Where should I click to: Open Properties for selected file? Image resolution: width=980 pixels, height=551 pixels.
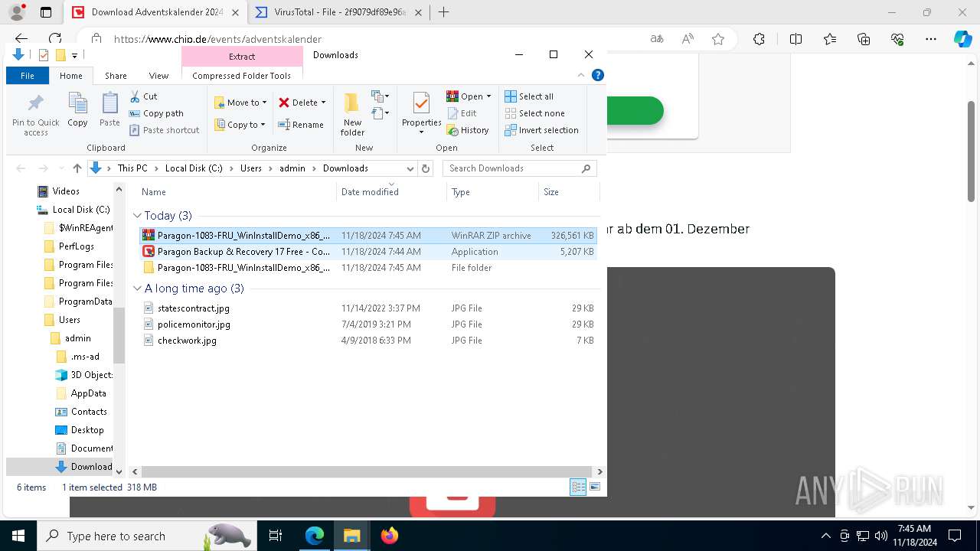[x=421, y=113]
